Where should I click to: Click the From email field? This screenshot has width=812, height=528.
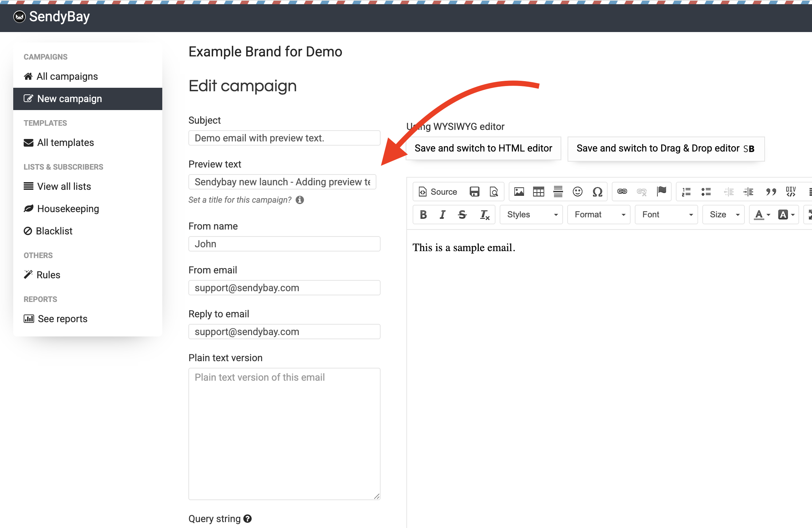284,288
